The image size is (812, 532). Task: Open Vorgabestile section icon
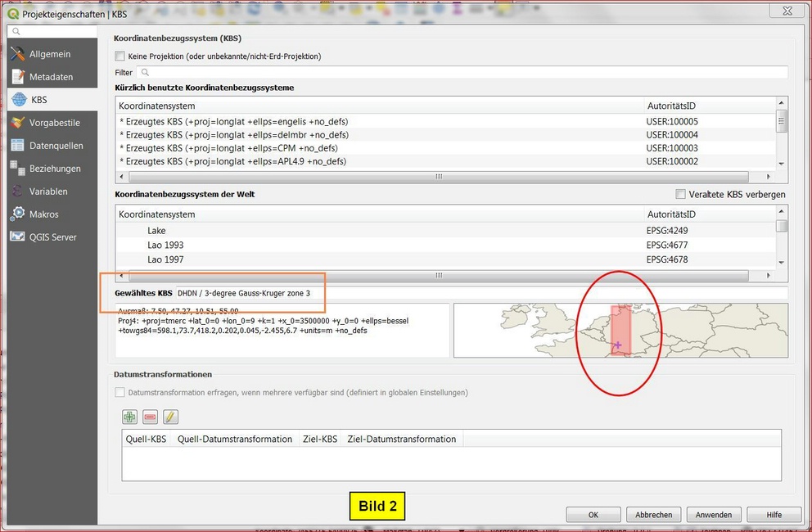17,123
